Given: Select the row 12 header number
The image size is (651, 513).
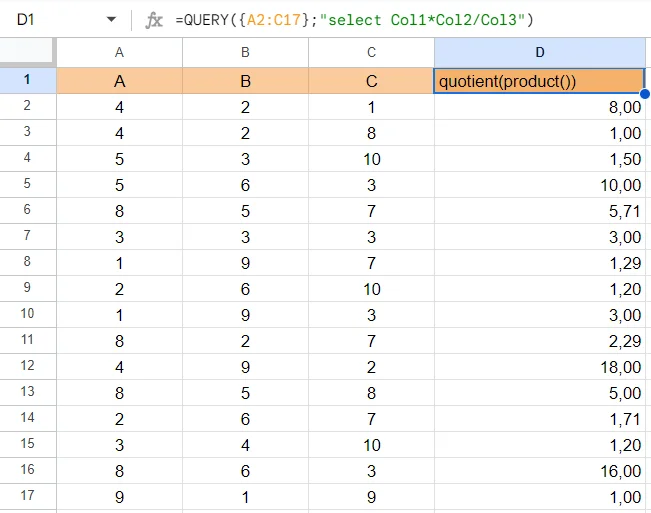Looking at the screenshot, I should [27, 366].
